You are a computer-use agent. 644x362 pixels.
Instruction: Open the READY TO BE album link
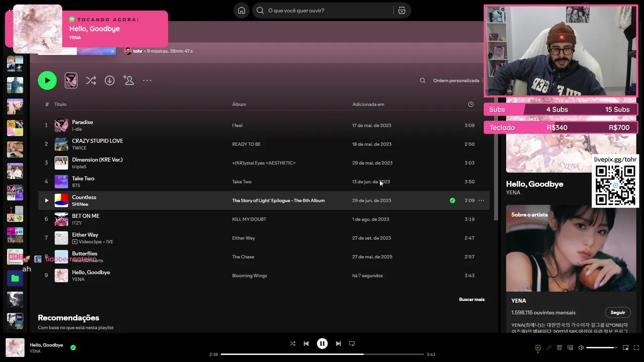pos(246,144)
